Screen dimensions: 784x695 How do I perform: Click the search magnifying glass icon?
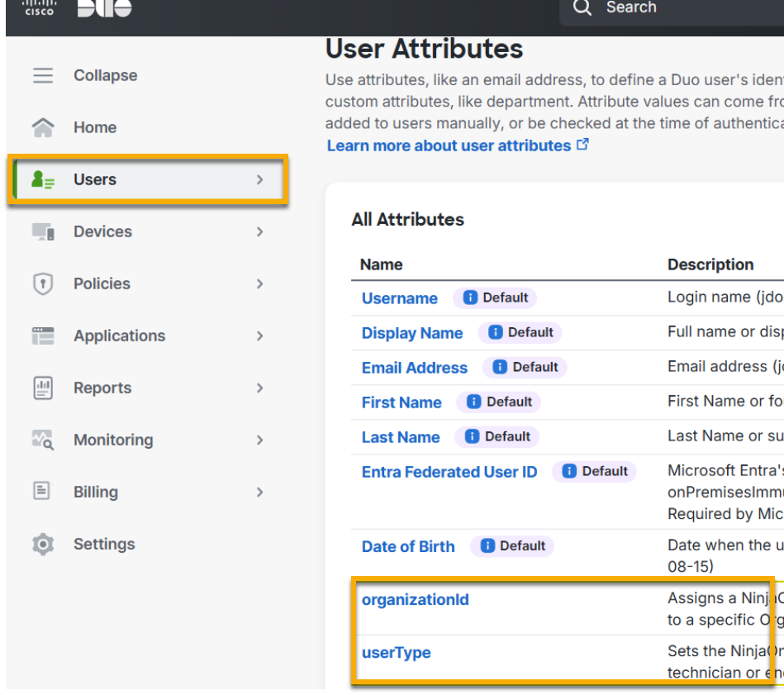582,7
